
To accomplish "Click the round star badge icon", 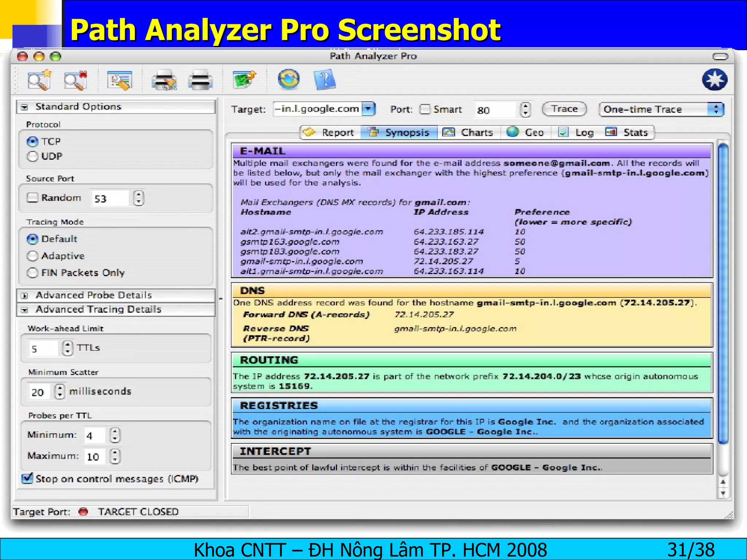I will (x=715, y=79).
